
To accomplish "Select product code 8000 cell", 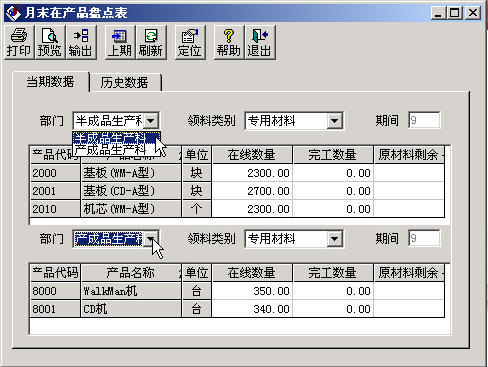I will click(55, 291).
